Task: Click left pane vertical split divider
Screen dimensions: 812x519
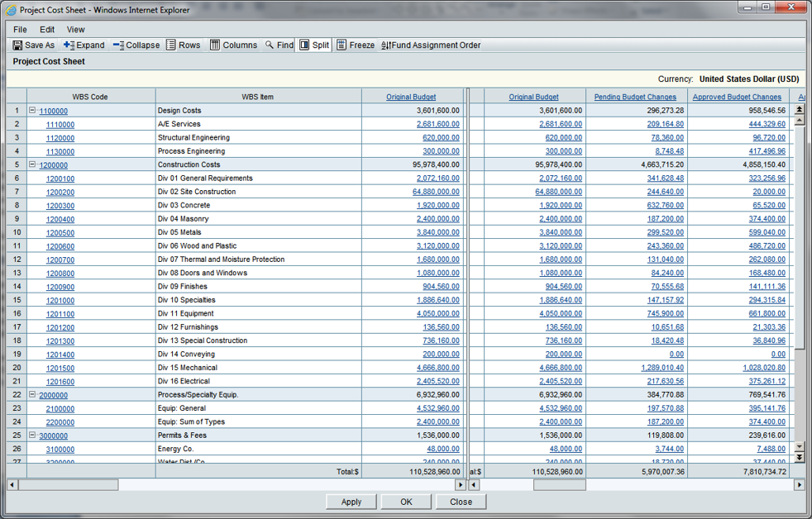Action: tap(467, 282)
